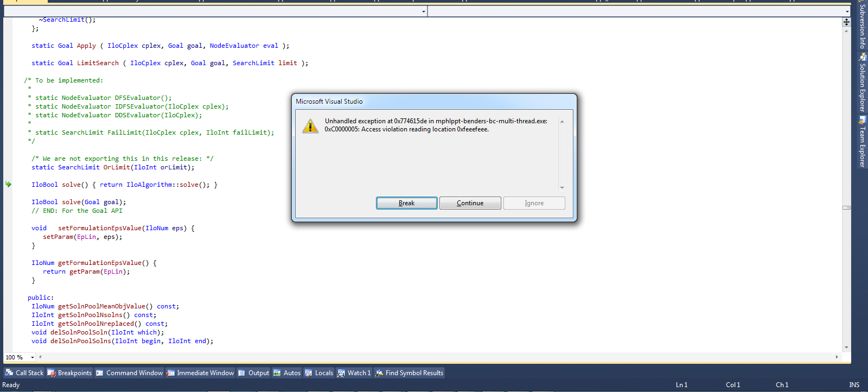868x392 pixels.
Task: Click the editor vertical scrollbar thumb
Action: click(x=846, y=207)
